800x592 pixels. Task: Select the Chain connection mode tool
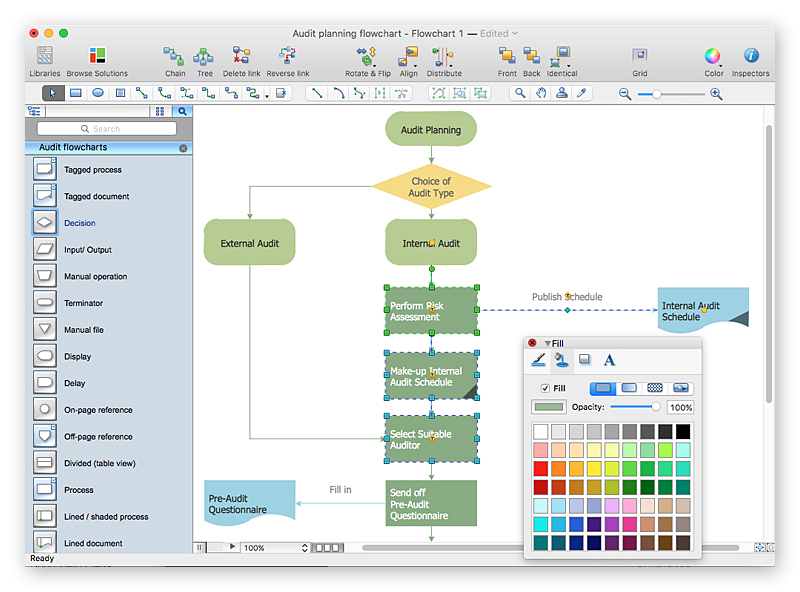[x=175, y=57]
